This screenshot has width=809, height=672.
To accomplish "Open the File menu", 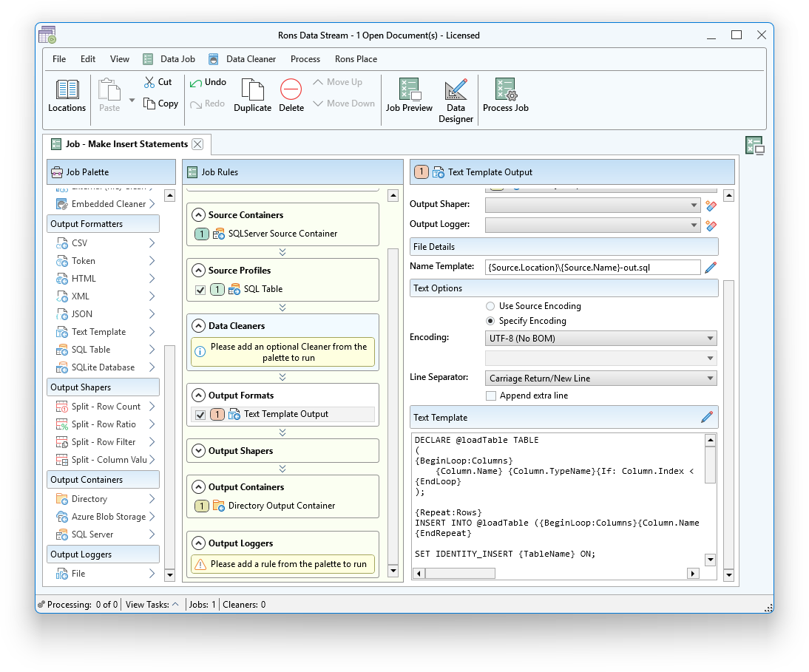I will pyautogui.click(x=59, y=59).
